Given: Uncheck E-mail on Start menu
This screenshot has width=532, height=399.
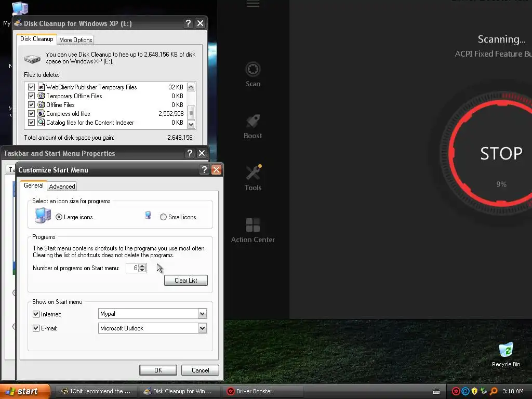Looking at the screenshot, I should click(36, 328).
